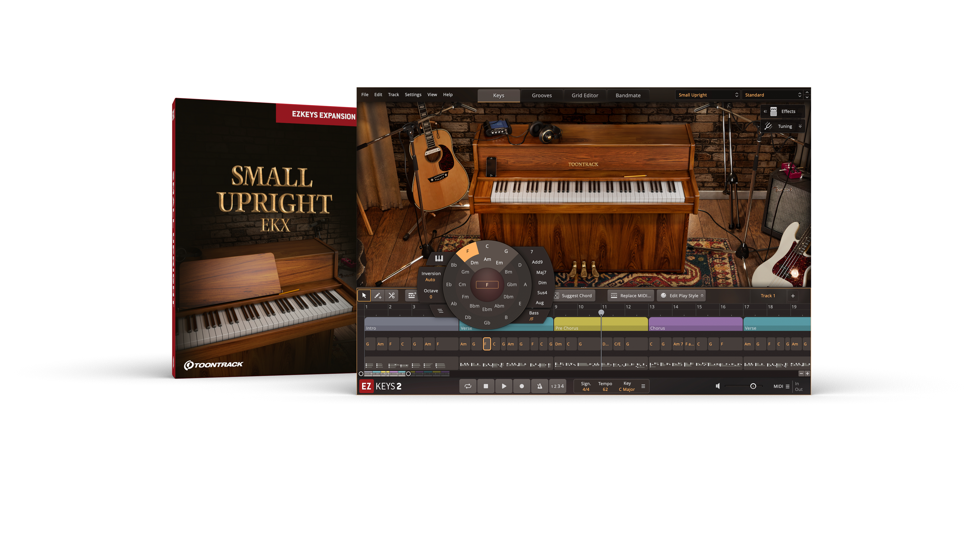Select the arrow pointer tool
The image size is (980, 551).
point(364,295)
